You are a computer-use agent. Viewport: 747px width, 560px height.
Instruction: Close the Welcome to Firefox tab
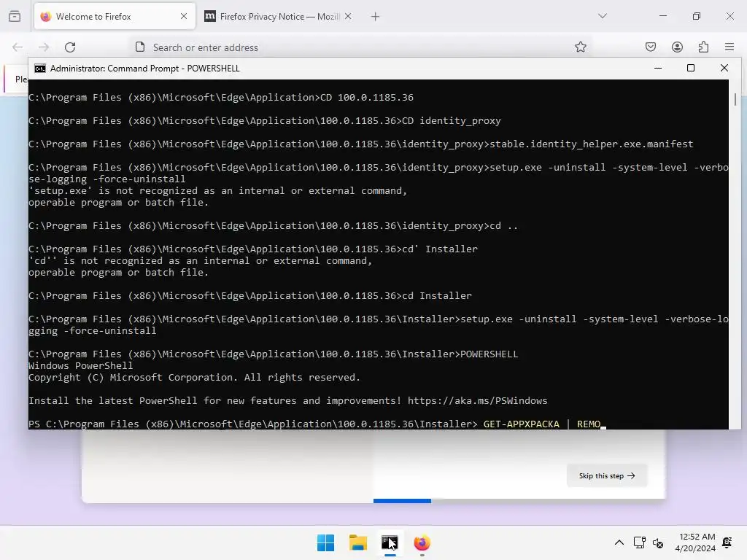[x=184, y=17]
